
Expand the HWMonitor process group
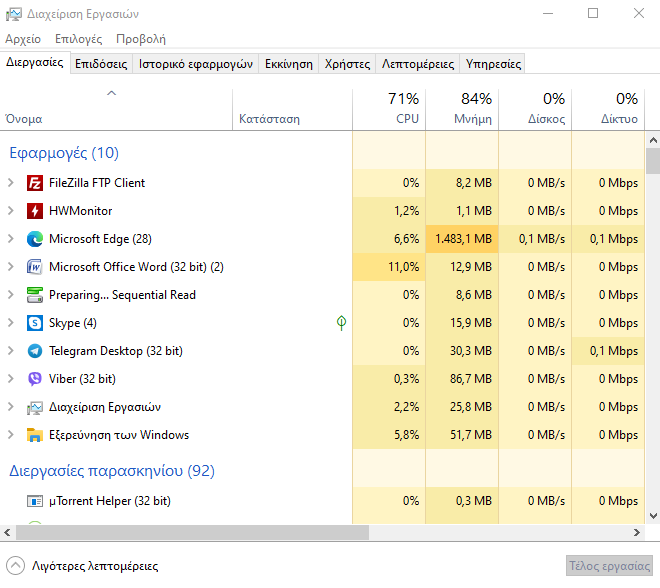coord(11,210)
